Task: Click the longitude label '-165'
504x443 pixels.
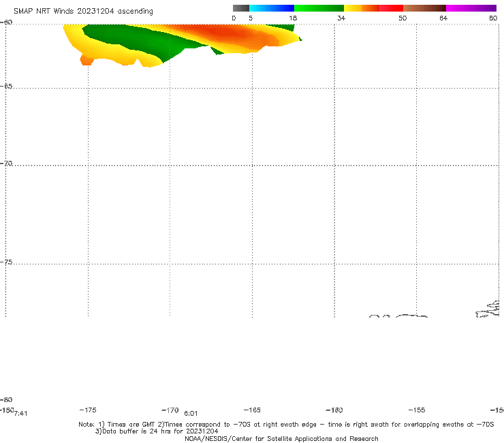Action: (252, 410)
